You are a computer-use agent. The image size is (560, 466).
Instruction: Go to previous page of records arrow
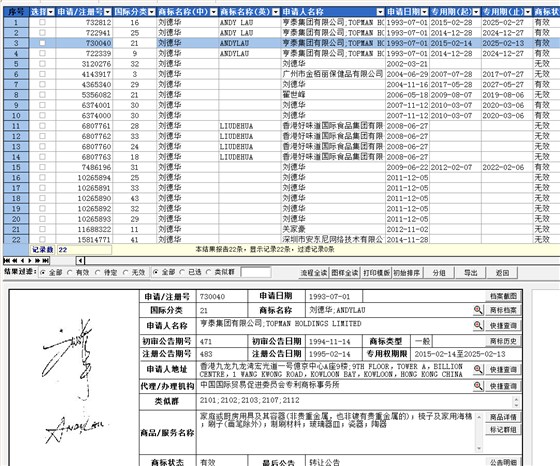[x=15, y=261]
